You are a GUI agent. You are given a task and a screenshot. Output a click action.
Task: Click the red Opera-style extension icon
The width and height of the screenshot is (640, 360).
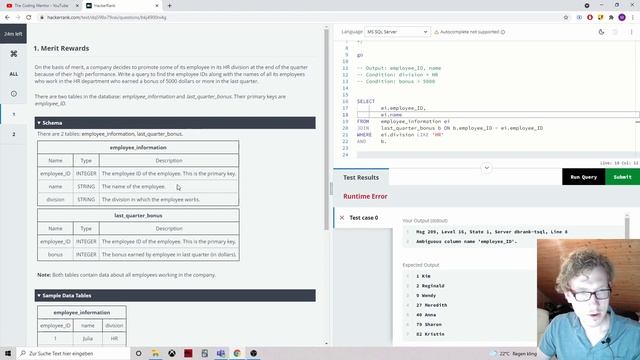tap(590, 18)
